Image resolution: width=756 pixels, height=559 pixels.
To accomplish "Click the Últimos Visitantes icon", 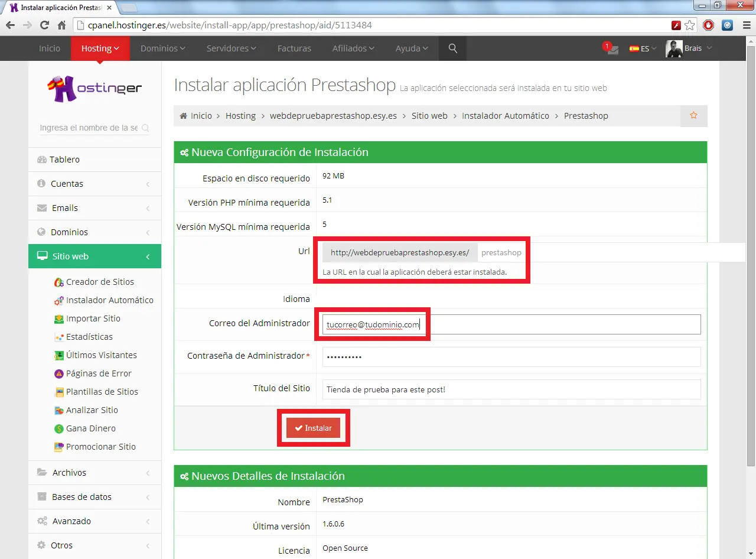I will click(x=58, y=355).
